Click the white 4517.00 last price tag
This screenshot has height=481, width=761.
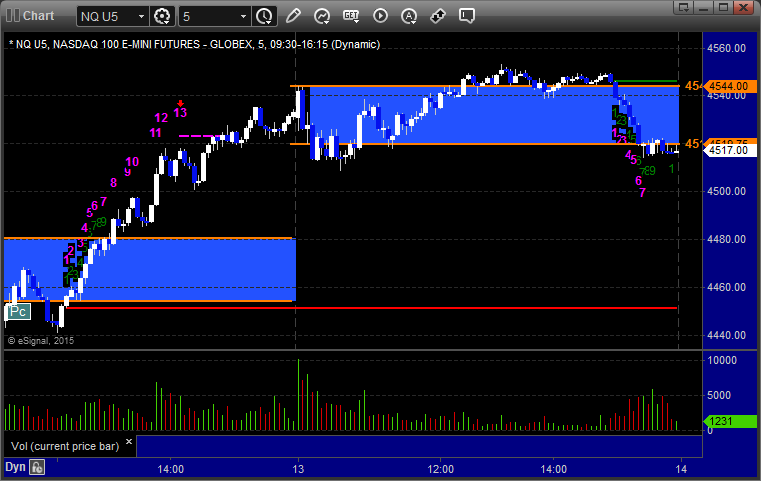pos(729,150)
